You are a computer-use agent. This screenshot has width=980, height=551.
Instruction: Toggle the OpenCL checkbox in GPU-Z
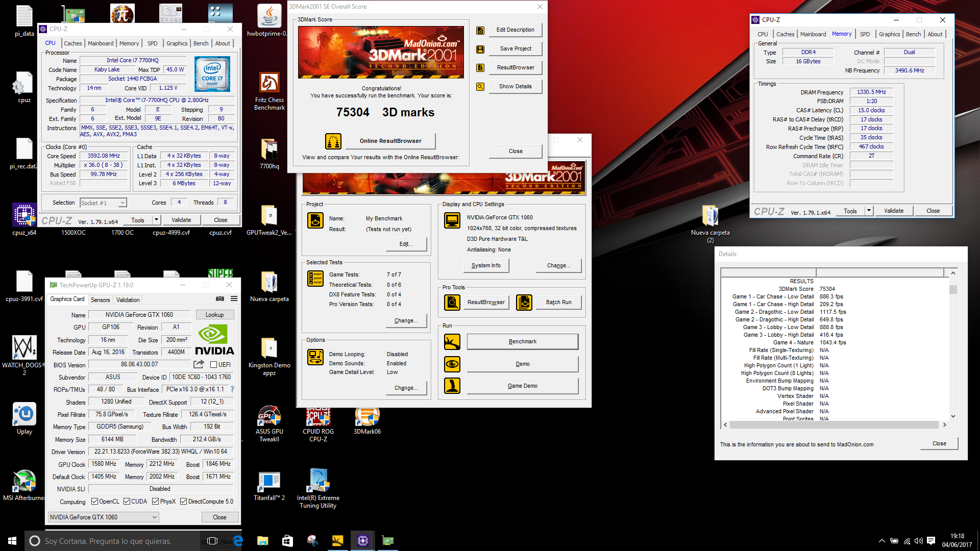coord(94,502)
